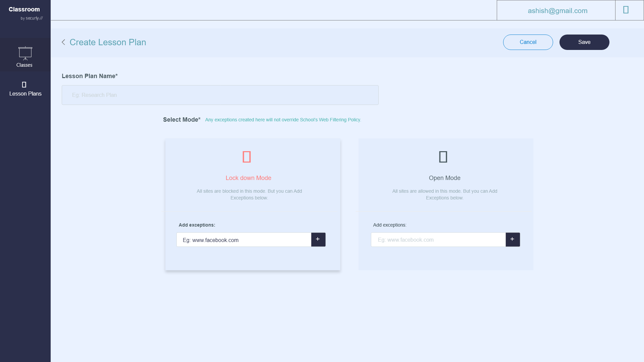Click the Lock down Mode description text
This screenshot has width=644, height=362.
pyautogui.click(x=249, y=194)
